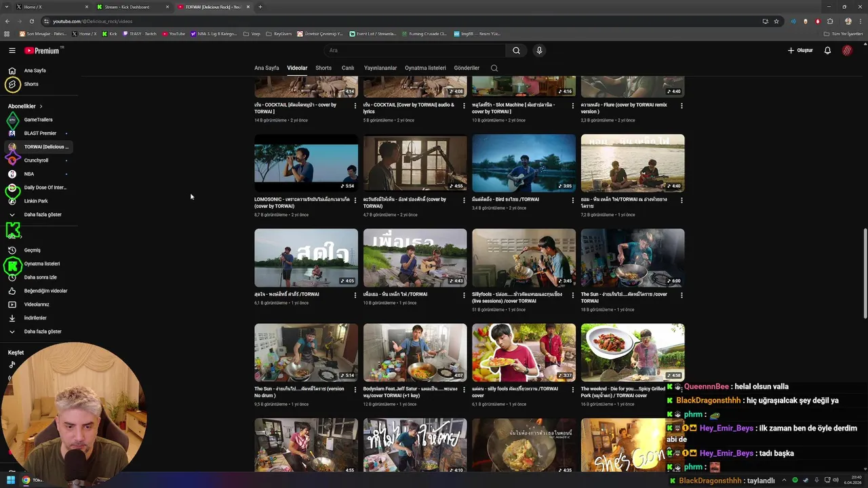The image size is (868, 488).
Task: Open GameTrailers subscription
Action: 38,119
